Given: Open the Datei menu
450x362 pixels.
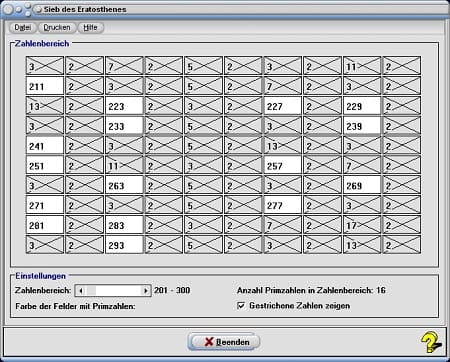Looking at the screenshot, I should coord(23,27).
